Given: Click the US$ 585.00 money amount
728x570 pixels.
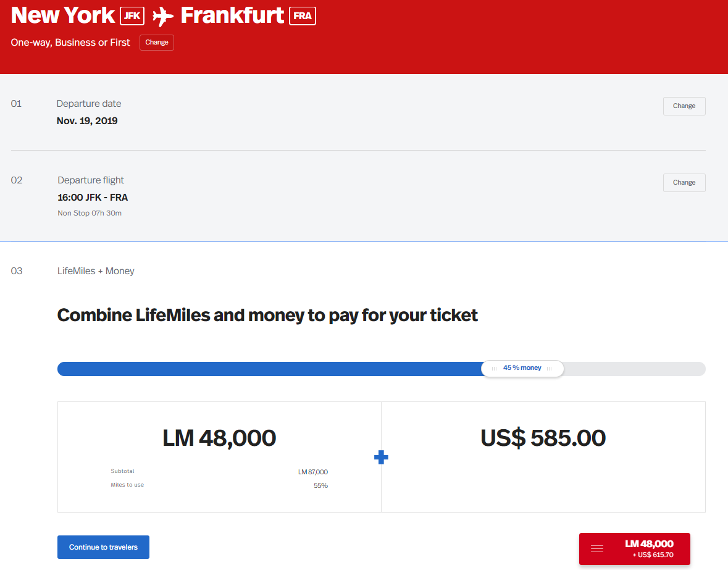Looking at the screenshot, I should [x=543, y=438].
